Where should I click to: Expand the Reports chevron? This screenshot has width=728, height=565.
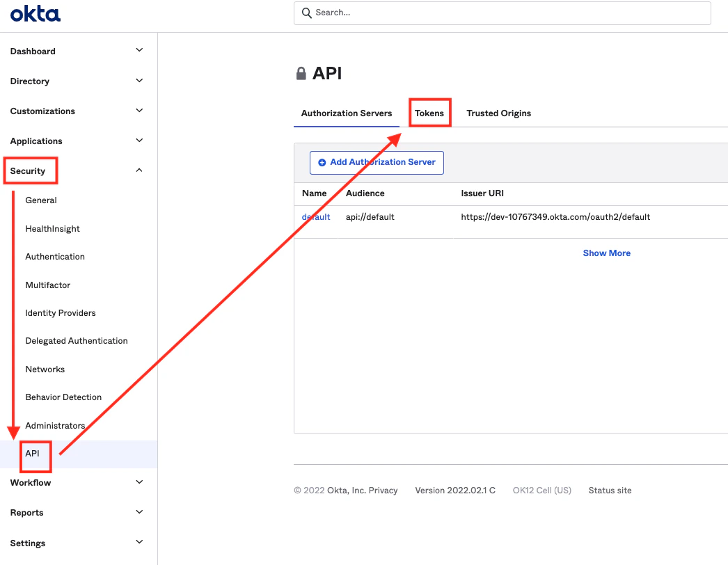coord(139,512)
